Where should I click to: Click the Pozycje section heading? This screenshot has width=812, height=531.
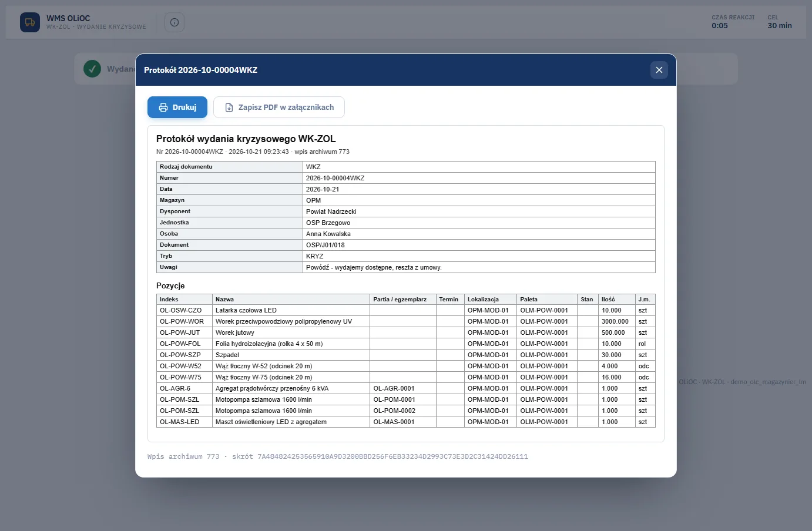[170, 286]
